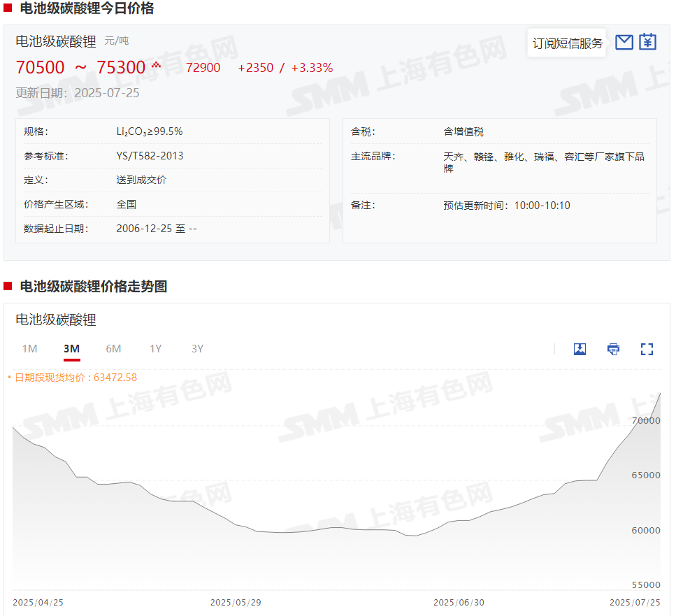
Task: Click the 2025/05/29 date label on chart axis
Action: pyautogui.click(x=236, y=602)
